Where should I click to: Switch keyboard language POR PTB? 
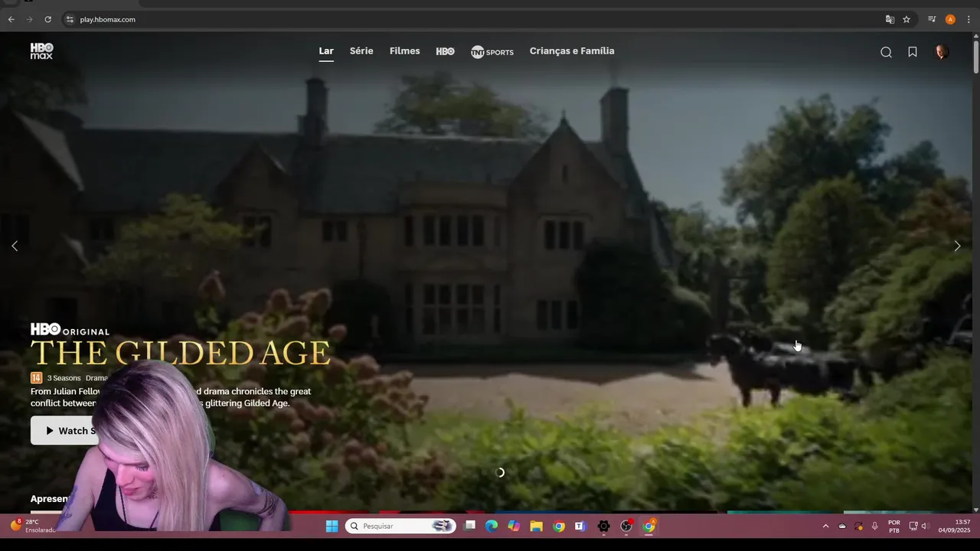point(894,526)
